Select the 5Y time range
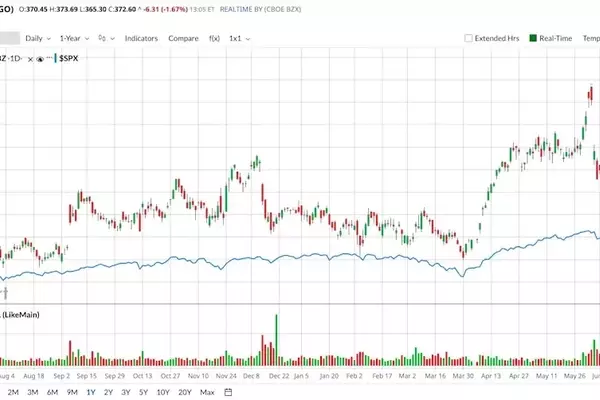The width and height of the screenshot is (600, 400). (143, 392)
